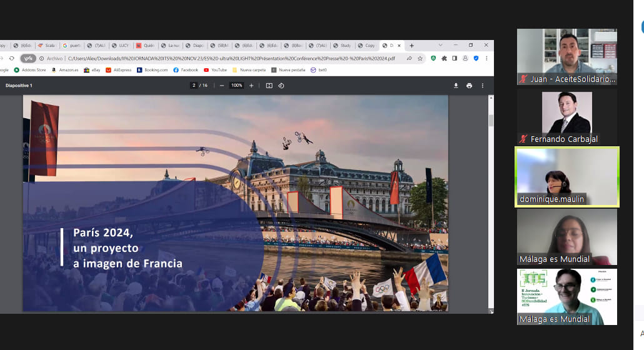
Task: Close the active PDF tab
Action: 399,46
